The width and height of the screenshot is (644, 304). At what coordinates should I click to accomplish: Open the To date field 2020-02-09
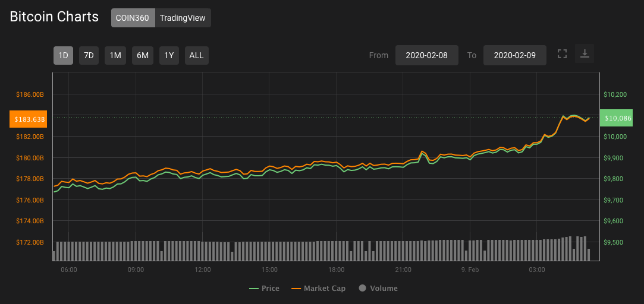point(514,55)
